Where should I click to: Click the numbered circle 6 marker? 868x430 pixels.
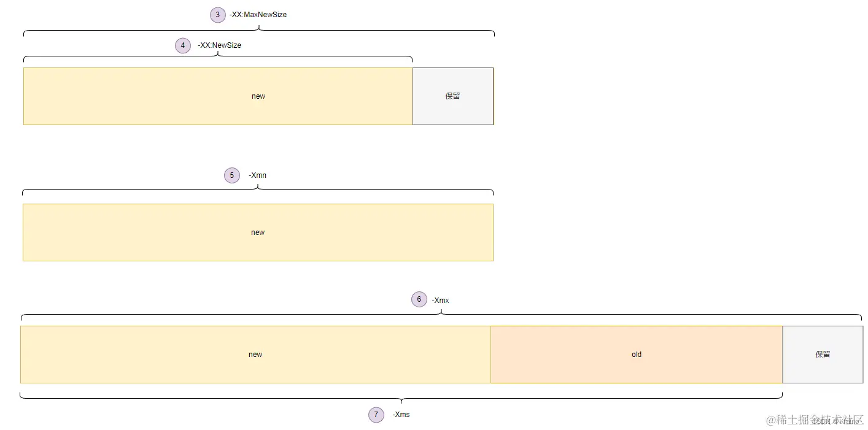pos(419,300)
